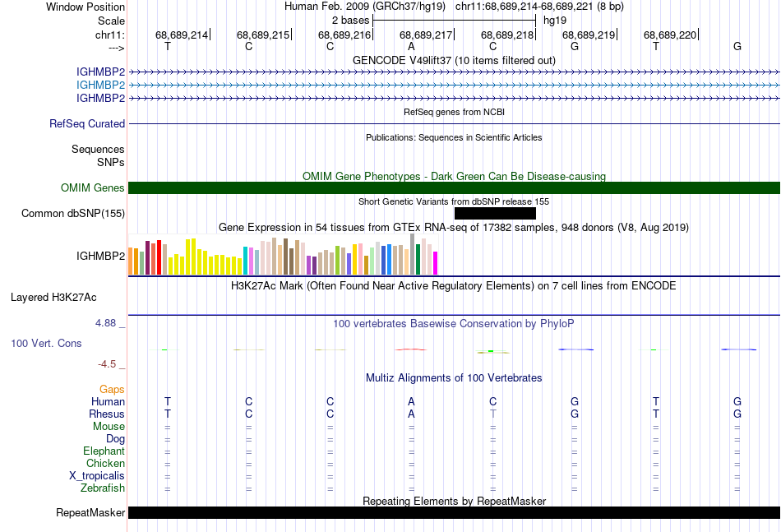The image size is (781, 532).
Task: Click position label 68,689,216
Action: click(x=344, y=35)
